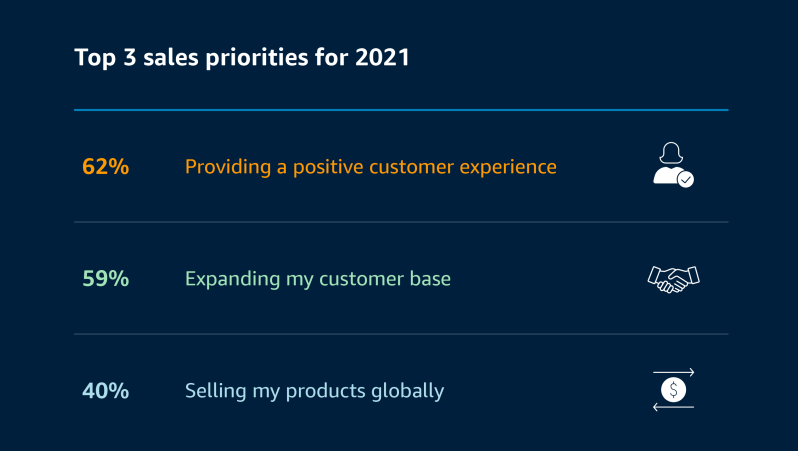Click the "Top 3 sales priorities for 2021" heading
The height and width of the screenshot is (451, 798).
[242, 58]
